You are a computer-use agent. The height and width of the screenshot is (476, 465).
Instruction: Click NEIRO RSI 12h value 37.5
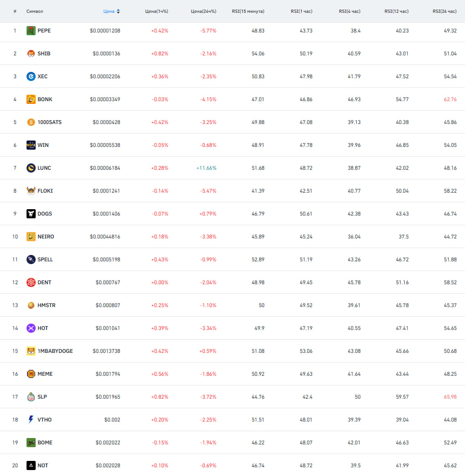tap(404, 237)
